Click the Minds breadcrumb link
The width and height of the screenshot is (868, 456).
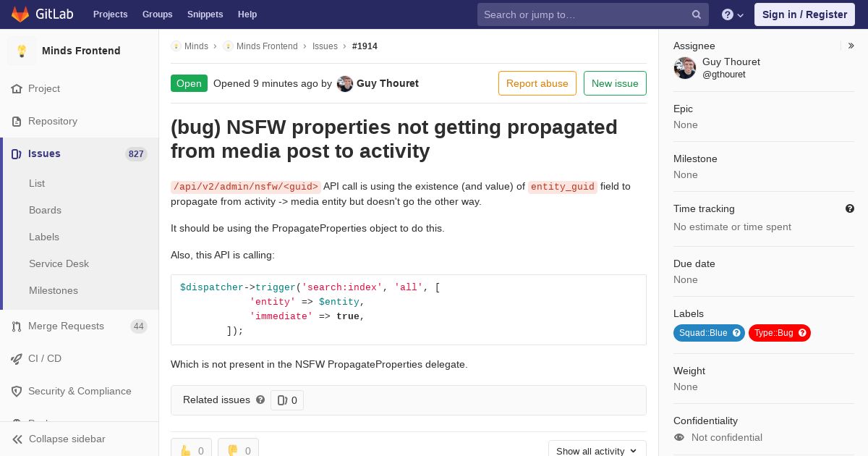[196, 46]
